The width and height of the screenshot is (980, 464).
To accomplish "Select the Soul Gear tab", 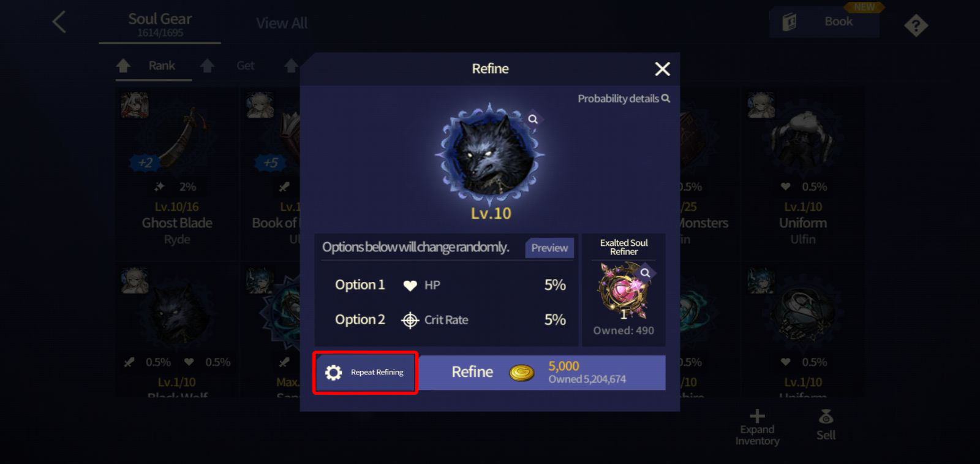I will pos(160,25).
